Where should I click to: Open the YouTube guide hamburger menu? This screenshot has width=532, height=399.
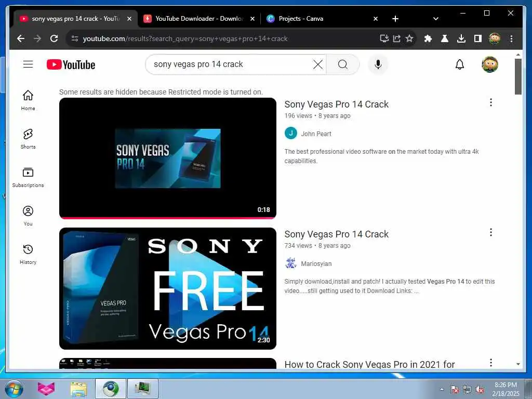(x=28, y=64)
